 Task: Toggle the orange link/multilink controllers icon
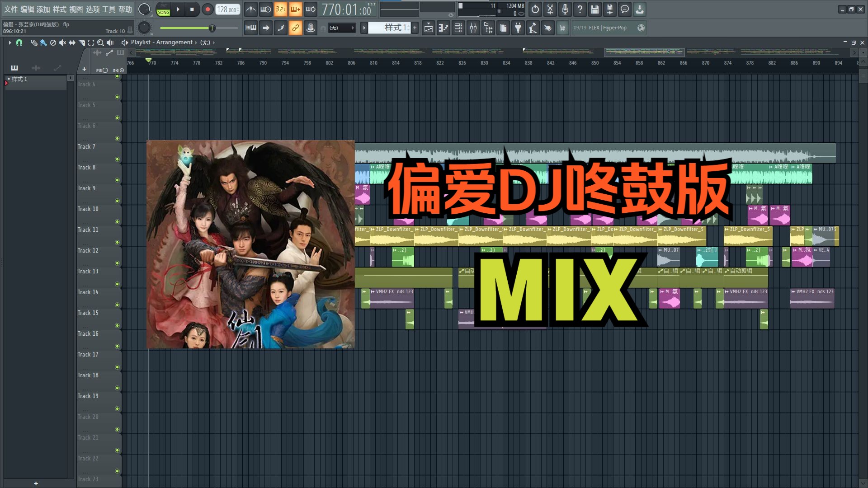(x=296, y=28)
